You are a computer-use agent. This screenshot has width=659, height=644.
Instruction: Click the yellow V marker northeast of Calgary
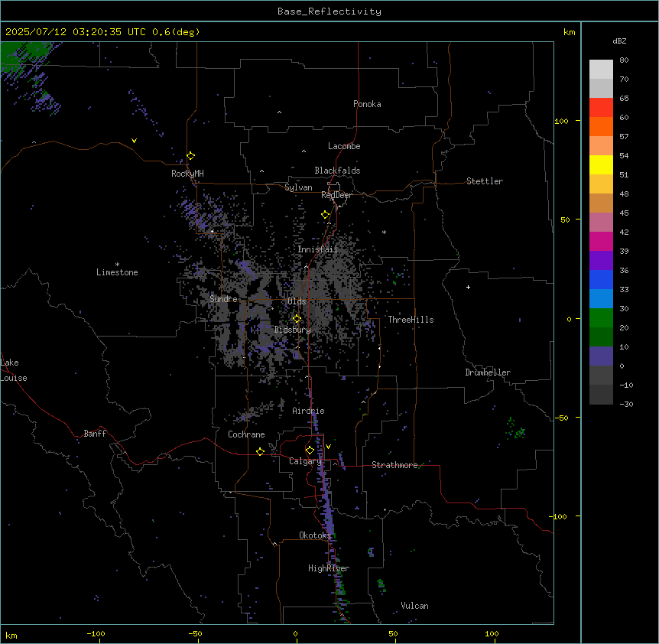328,447
